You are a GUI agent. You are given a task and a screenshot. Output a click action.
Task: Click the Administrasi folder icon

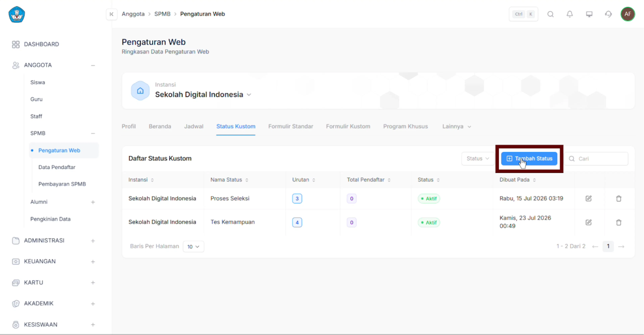tap(15, 240)
